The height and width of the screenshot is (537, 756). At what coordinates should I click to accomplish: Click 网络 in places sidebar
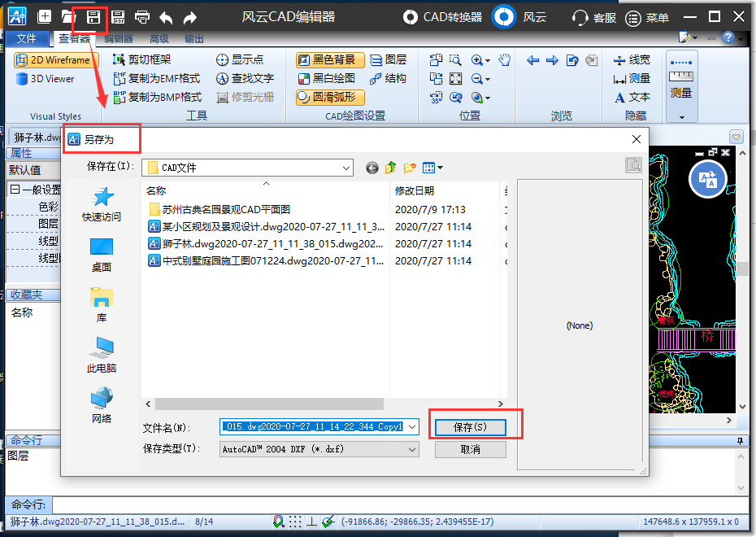[x=102, y=406]
